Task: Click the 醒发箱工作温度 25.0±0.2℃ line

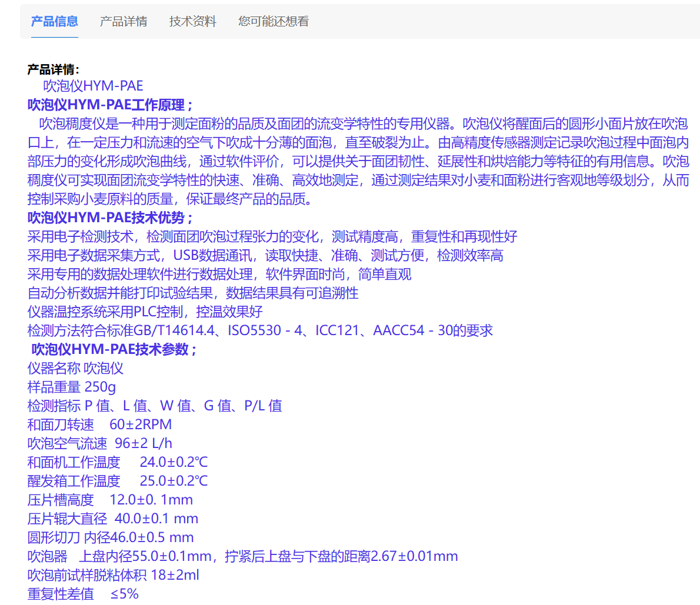Action: click(x=118, y=481)
